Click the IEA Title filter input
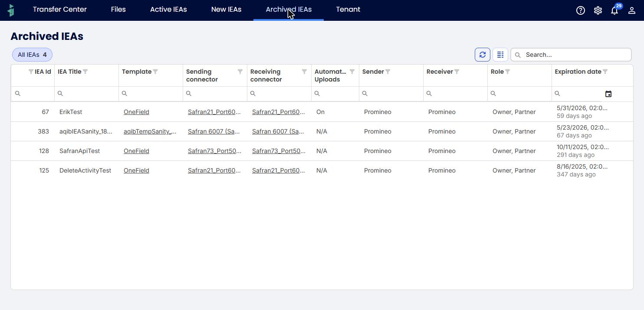Image resolution: width=644 pixels, height=310 pixels. click(86, 94)
